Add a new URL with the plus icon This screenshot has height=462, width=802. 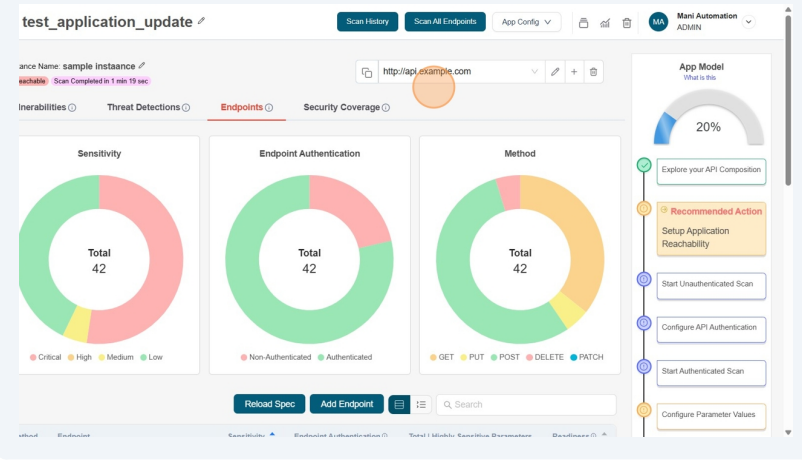[x=574, y=72]
